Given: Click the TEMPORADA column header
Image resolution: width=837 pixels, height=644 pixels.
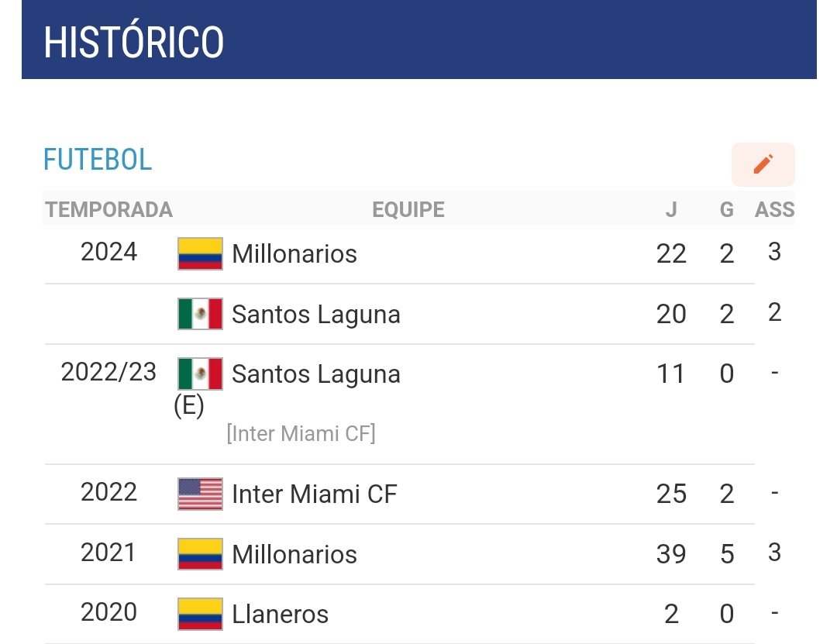Looking at the screenshot, I should 108,209.
